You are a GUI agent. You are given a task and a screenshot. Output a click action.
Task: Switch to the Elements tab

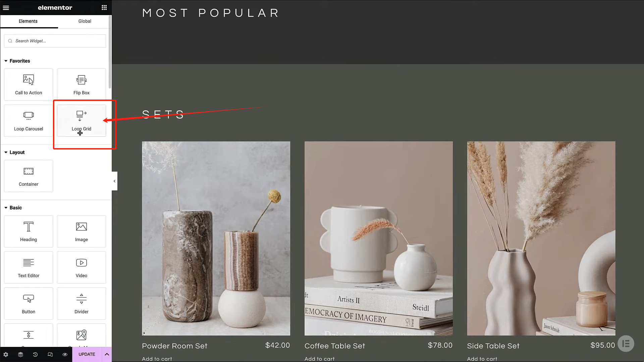tap(28, 21)
